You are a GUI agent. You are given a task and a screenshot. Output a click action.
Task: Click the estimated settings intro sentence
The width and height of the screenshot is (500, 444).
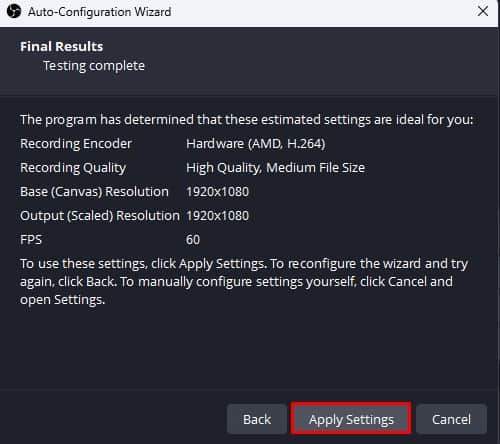(247, 120)
